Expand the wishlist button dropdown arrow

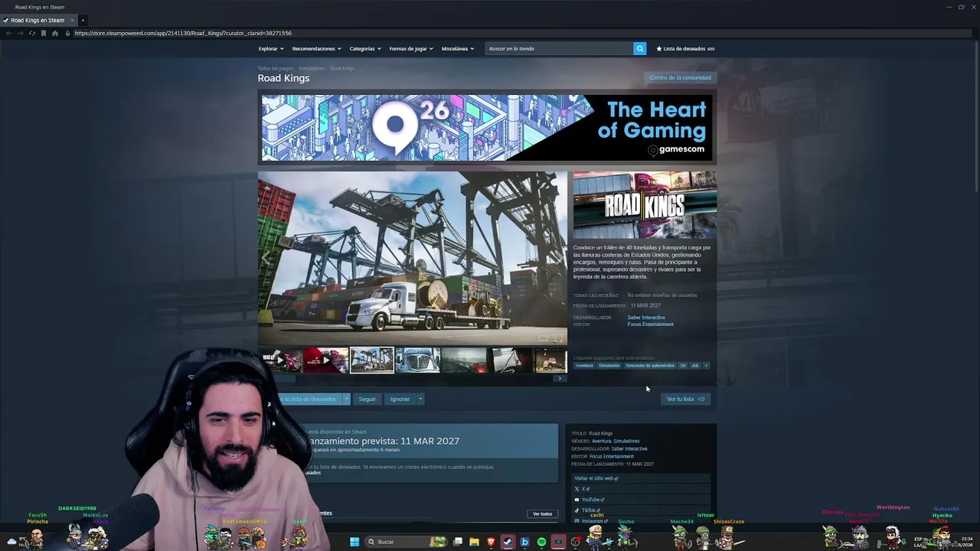coord(347,399)
